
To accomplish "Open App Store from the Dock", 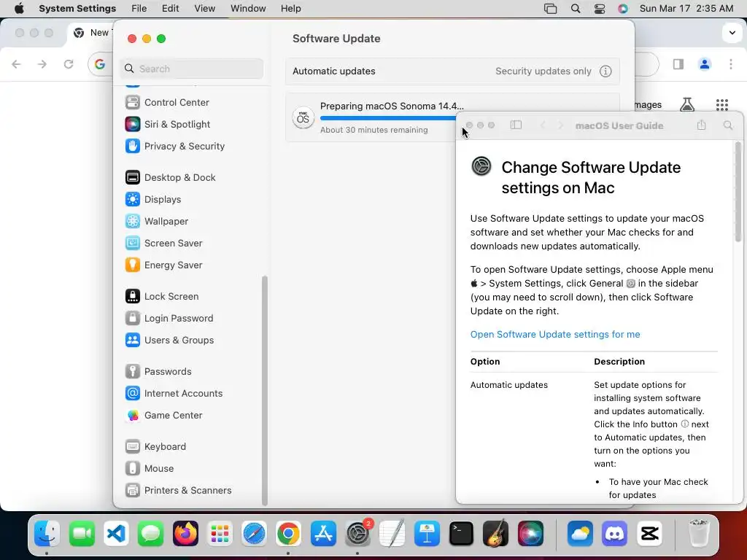I will pos(323,534).
